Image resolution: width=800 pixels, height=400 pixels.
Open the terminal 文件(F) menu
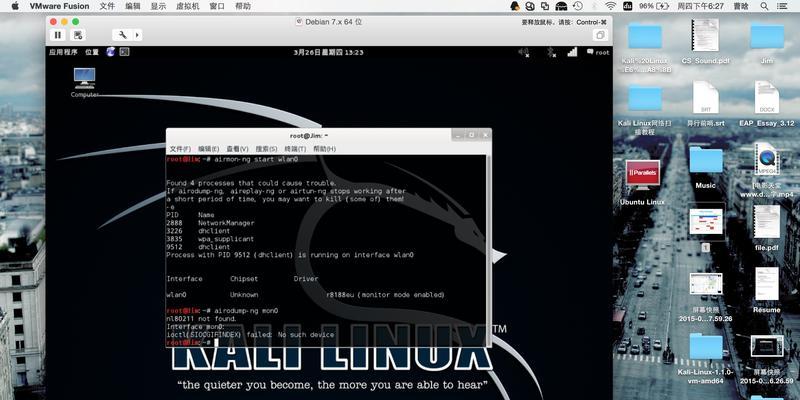pyautogui.click(x=180, y=149)
